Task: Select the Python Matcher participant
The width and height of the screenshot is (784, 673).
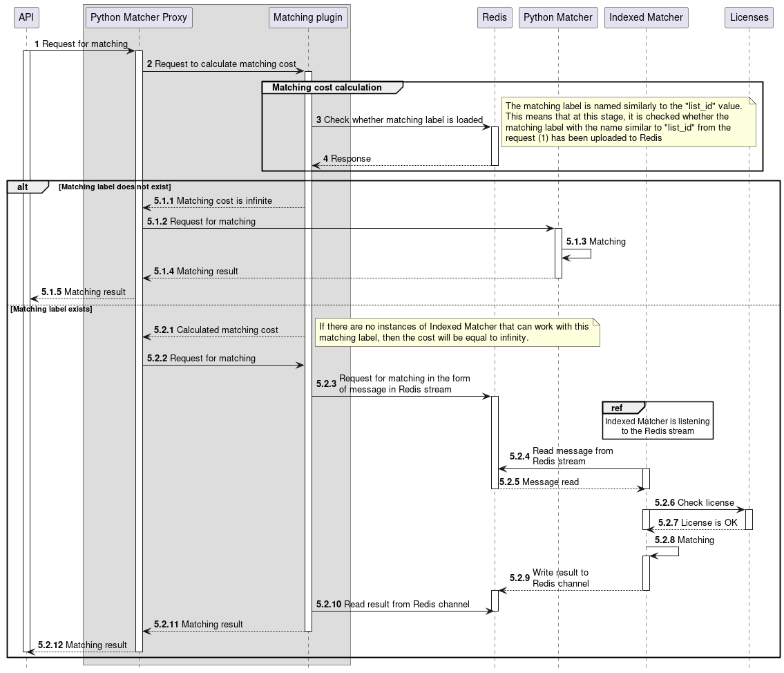Action: [x=557, y=17]
